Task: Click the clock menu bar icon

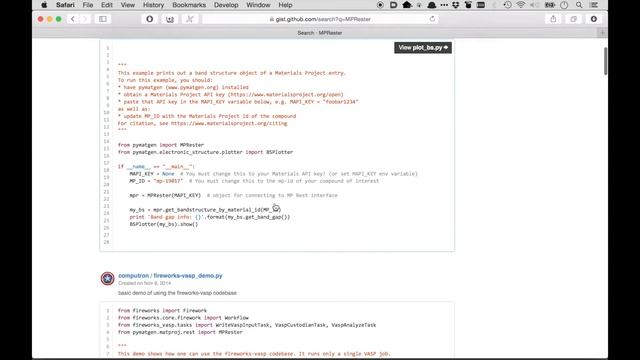Action: [564, 5]
